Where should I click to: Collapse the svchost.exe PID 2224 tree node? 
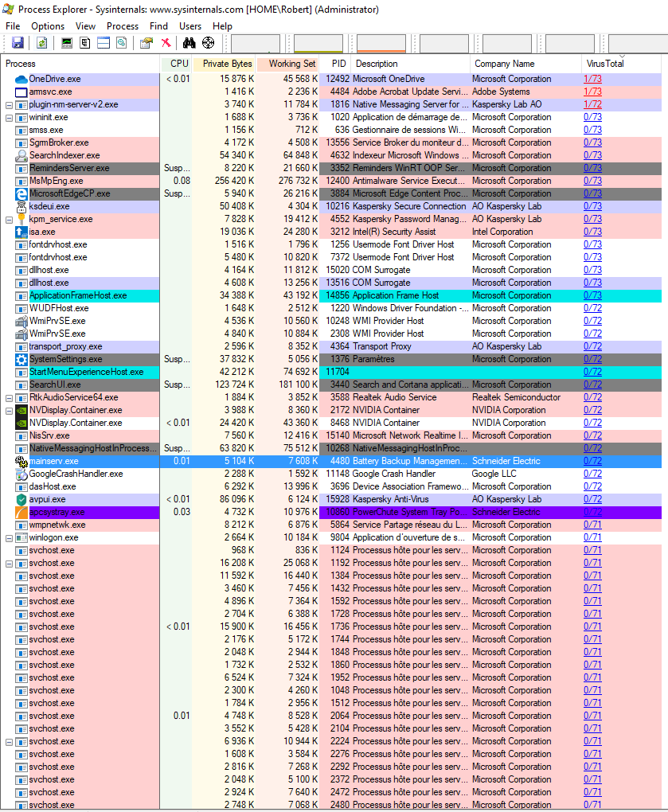[9, 742]
